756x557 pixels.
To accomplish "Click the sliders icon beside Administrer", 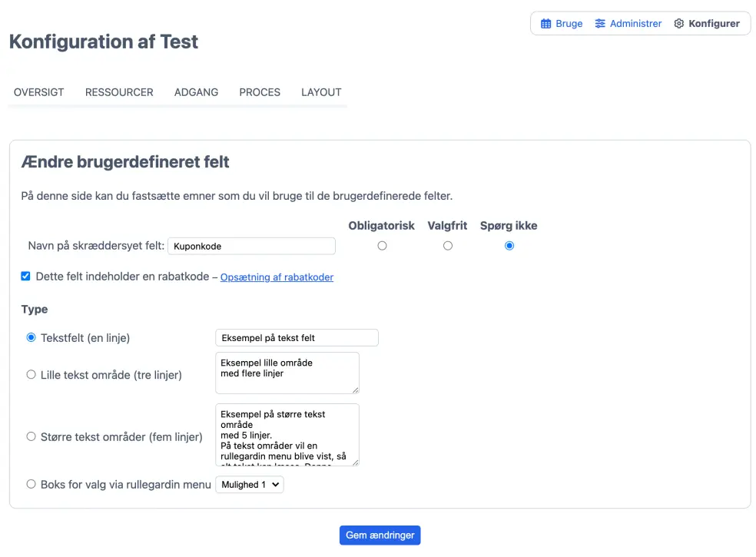I will 600,24.
